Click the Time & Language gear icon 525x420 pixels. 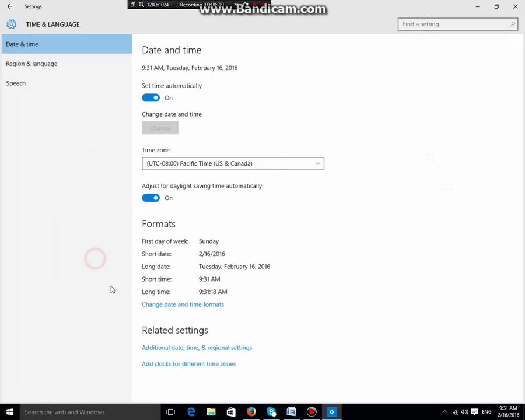12,24
